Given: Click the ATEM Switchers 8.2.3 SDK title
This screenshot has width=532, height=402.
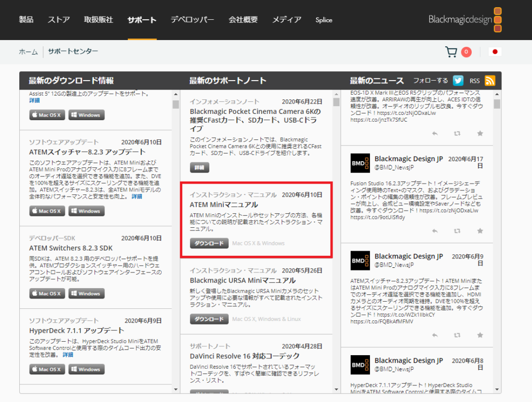Looking at the screenshot, I should click(x=71, y=248).
